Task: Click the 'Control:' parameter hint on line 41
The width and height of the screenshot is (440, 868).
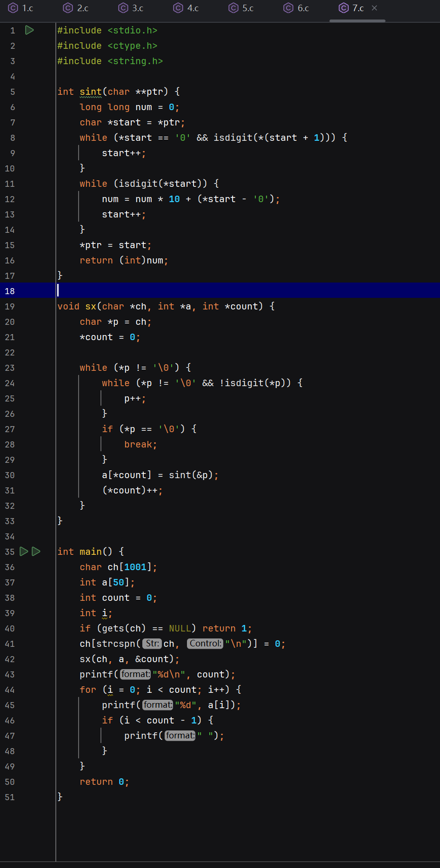Action: (205, 644)
